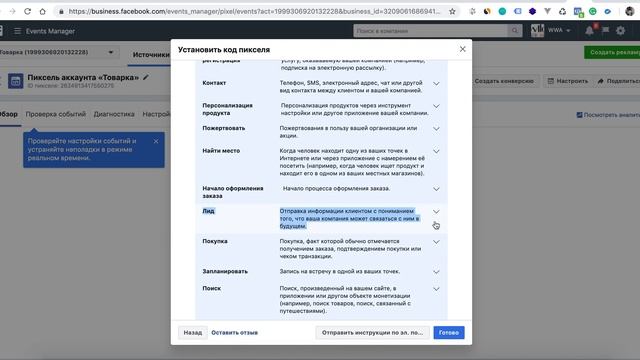Click the blue eye extension icon

[x=608, y=11]
